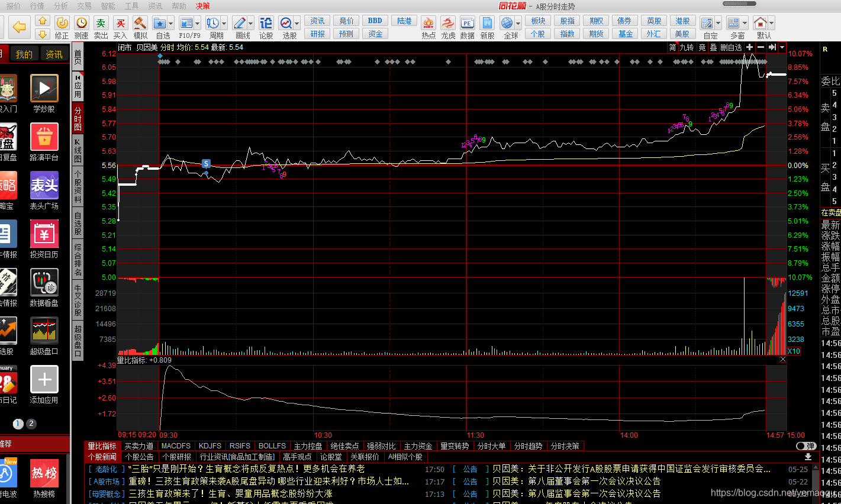Switch to the 个股公告 tab

click(139, 457)
